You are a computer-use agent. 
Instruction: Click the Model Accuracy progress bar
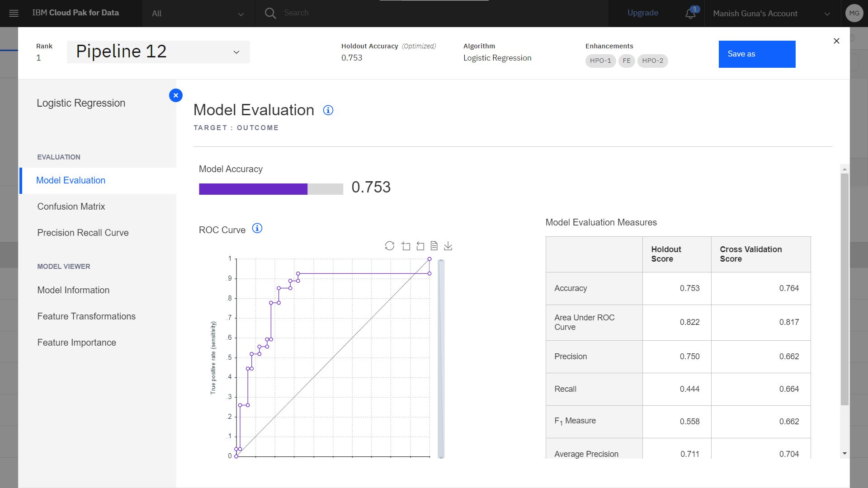click(x=271, y=189)
